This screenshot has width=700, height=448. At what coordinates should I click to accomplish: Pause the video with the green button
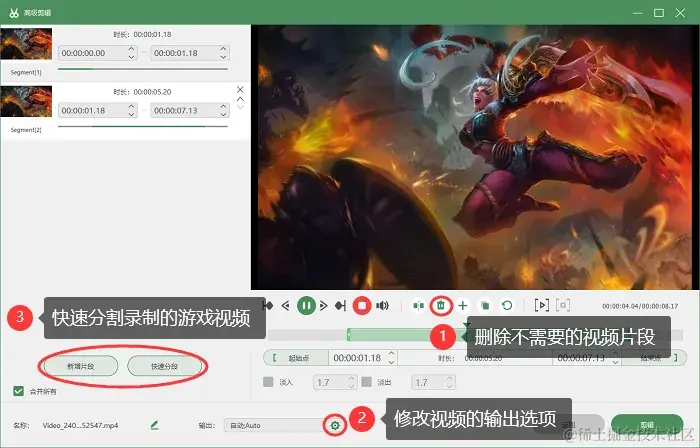(x=306, y=306)
